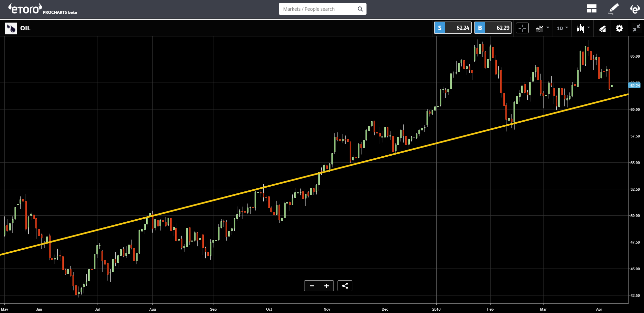This screenshot has height=313, width=644.
Task: Click the OIL symbol name
Action: coord(25,28)
